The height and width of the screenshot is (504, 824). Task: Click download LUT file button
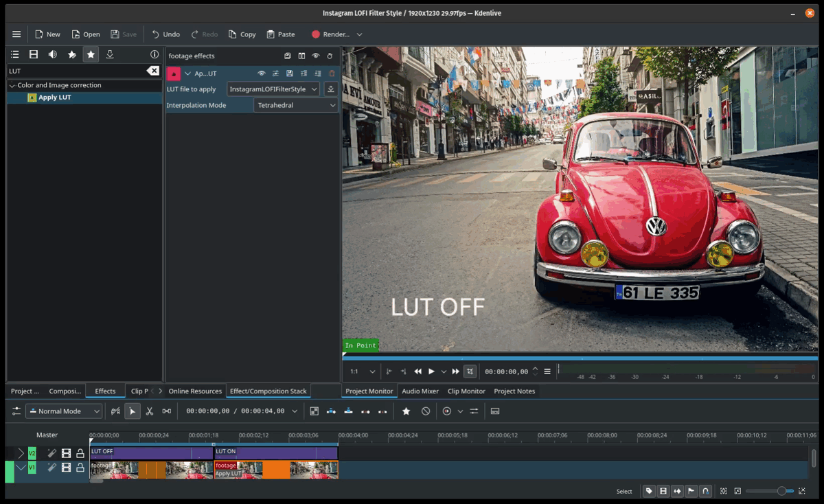click(x=330, y=89)
